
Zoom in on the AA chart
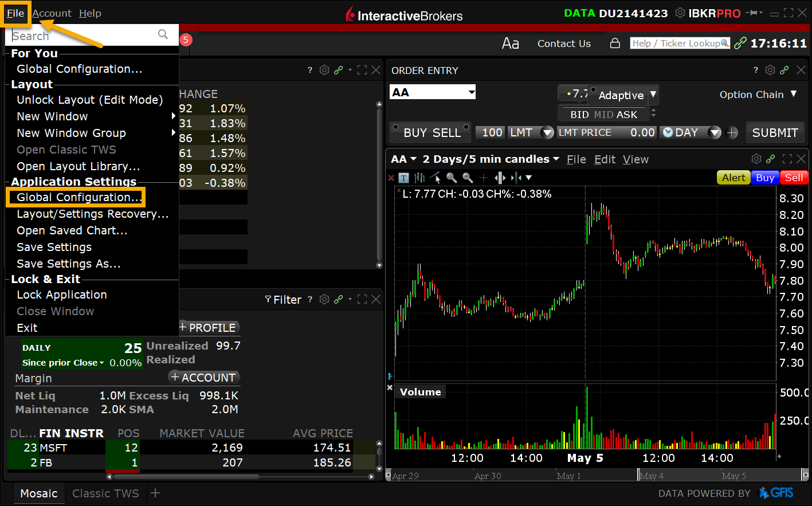pyautogui.click(x=452, y=178)
